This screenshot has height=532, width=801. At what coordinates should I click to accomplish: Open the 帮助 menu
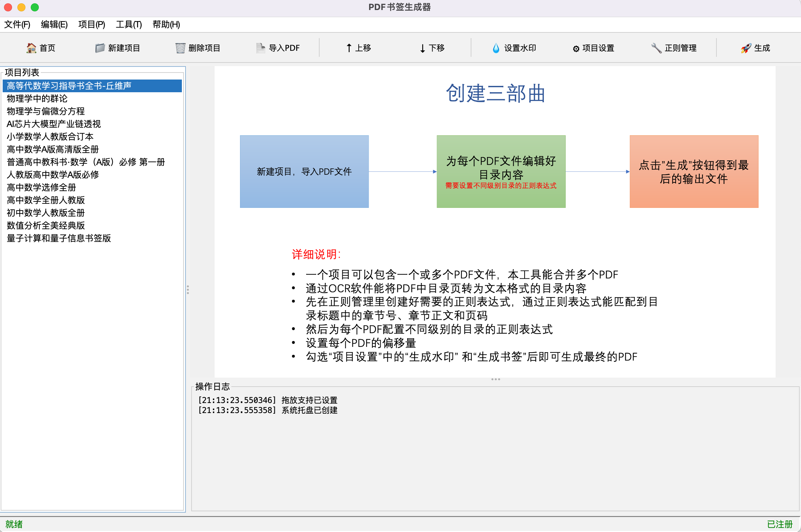click(x=165, y=24)
